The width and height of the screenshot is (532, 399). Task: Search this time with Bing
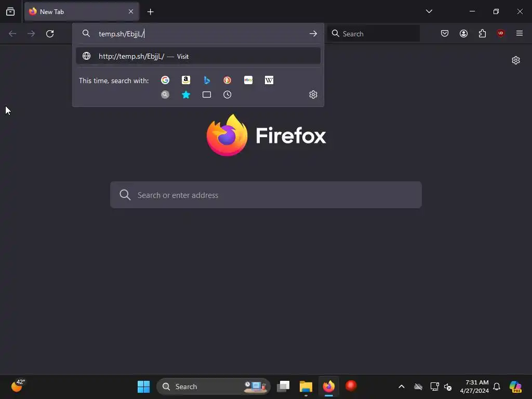tap(207, 80)
